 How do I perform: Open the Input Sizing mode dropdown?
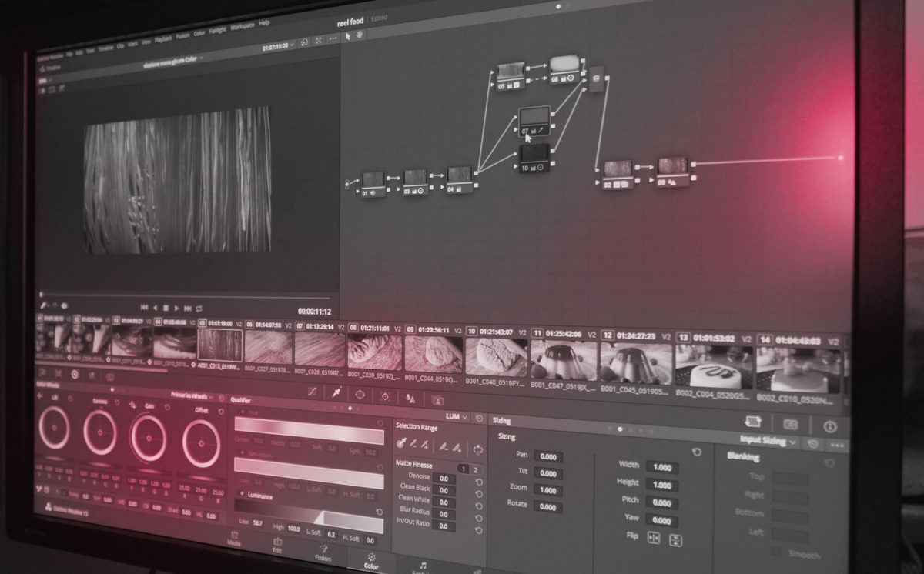[768, 441]
